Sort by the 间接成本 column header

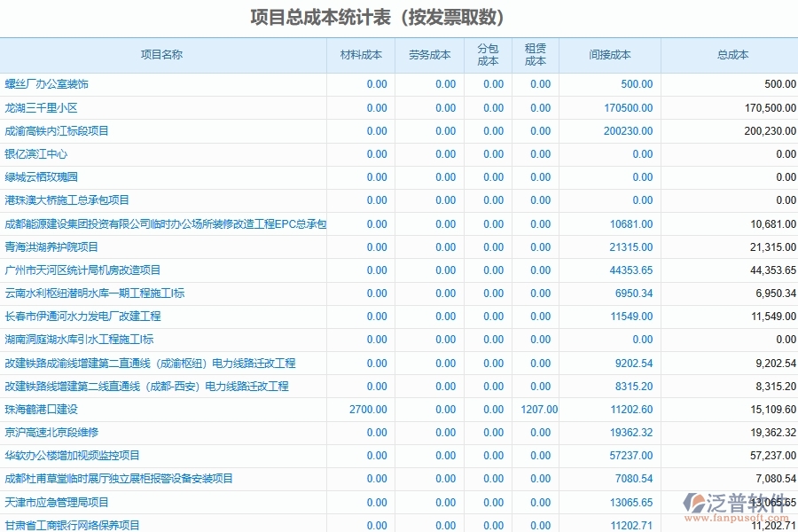pos(611,54)
